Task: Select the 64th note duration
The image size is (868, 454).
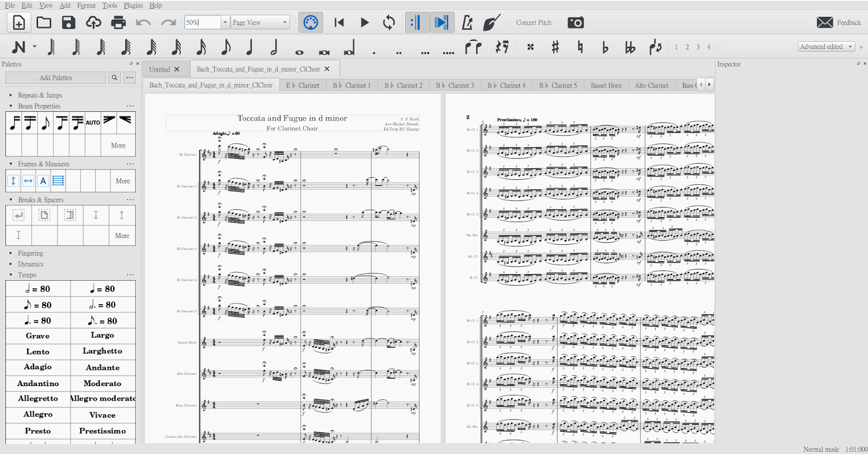Action: click(x=151, y=47)
